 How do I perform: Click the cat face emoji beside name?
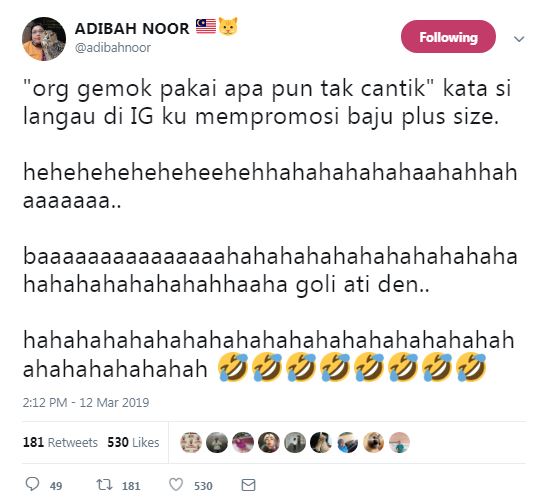click(x=228, y=26)
